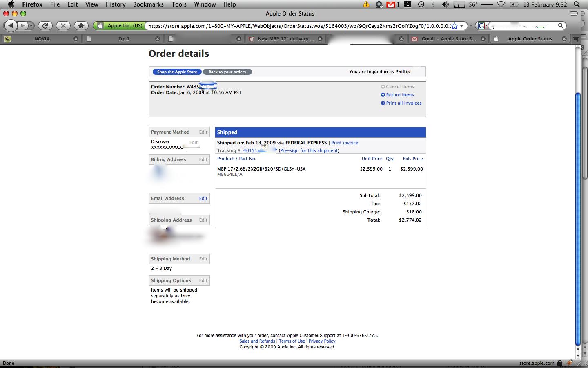Close the New MBP 17" delivery tab
Viewport: 588px width, 368px height.
[x=320, y=39]
